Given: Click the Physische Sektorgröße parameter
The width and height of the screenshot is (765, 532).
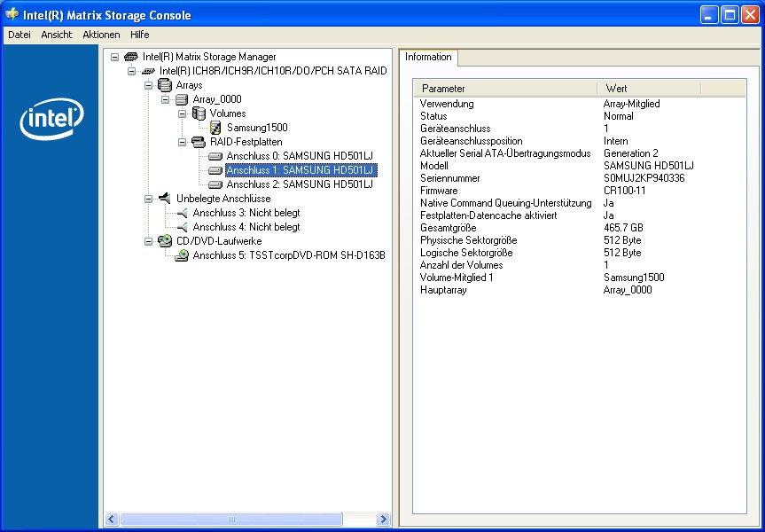Looking at the screenshot, I should click(468, 240).
